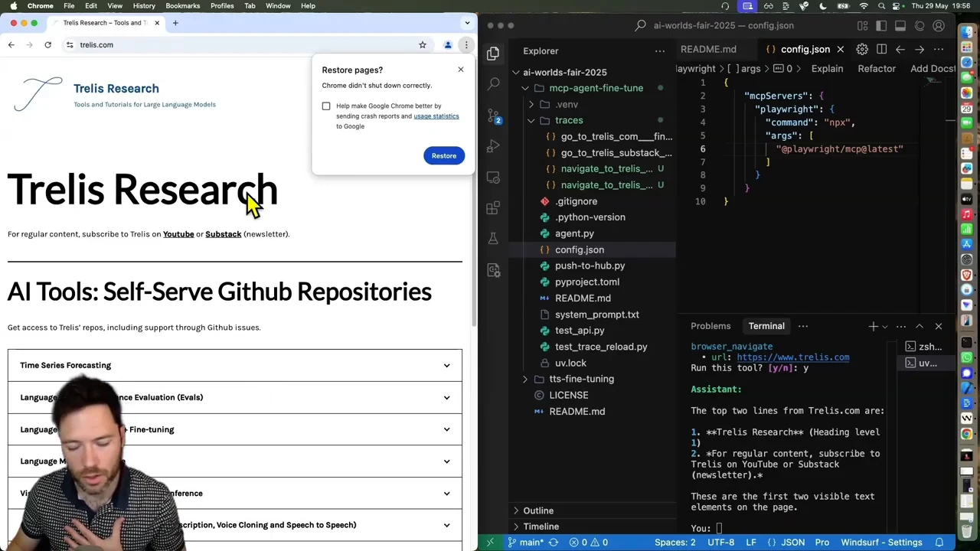
Task: Open Explorer panel more actions menu
Action: [659, 51]
